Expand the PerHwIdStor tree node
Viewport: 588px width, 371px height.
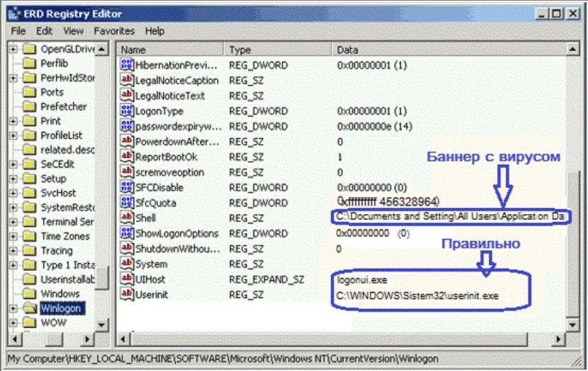(13, 78)
